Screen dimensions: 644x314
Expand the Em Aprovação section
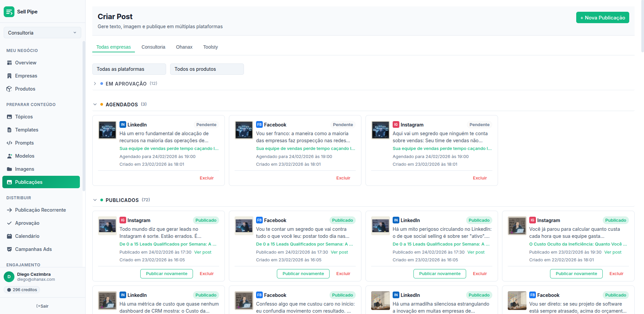click(x=95, y=84)
